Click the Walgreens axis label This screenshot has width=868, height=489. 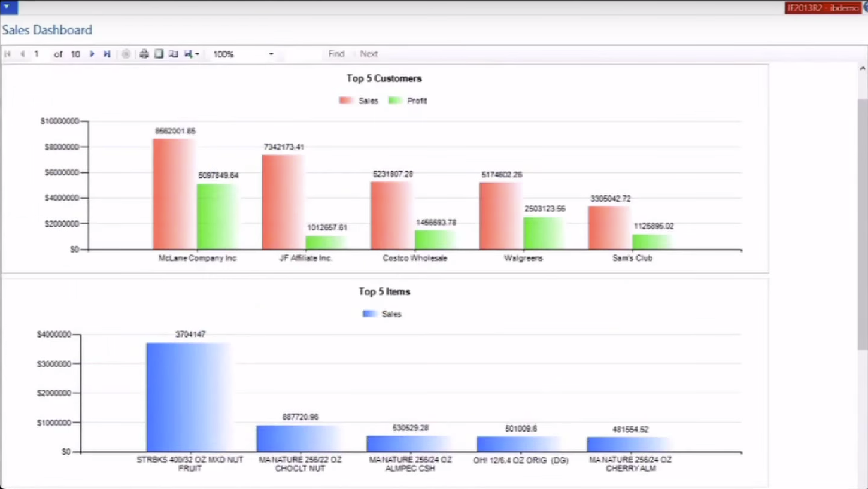(x=523, y=258)
